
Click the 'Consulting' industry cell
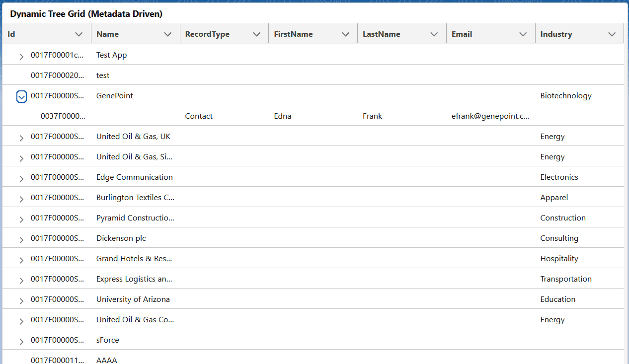559,238
